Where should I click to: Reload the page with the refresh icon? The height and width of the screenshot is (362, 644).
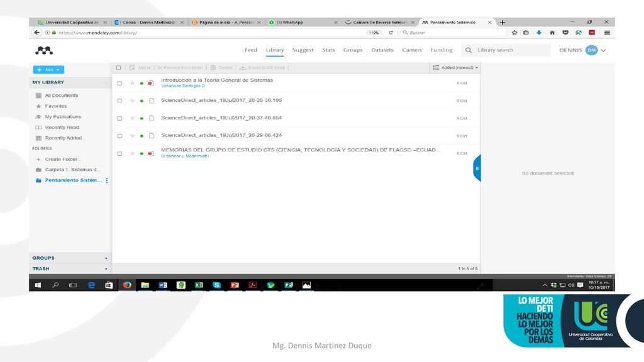click(391, 33)
